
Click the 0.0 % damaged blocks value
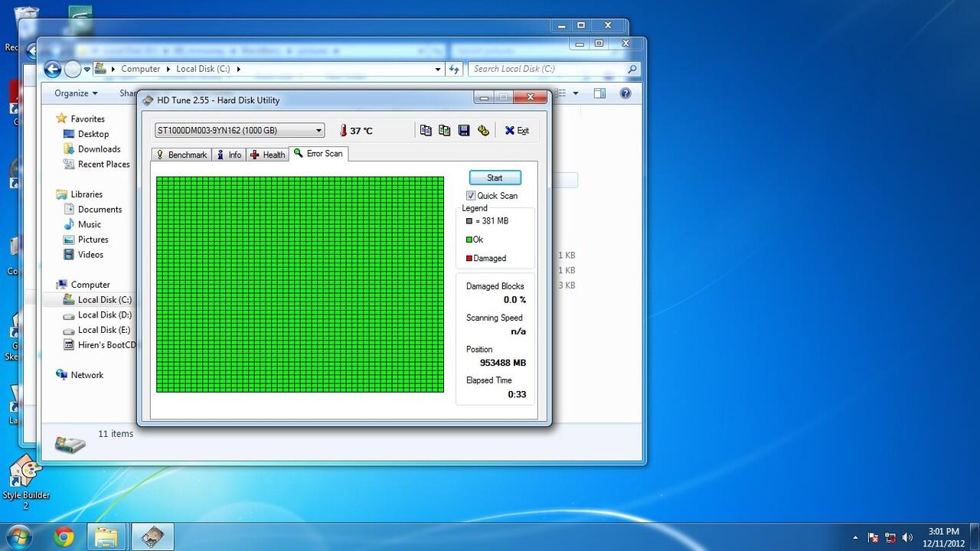pyautogui.click(x=514, y=300)
